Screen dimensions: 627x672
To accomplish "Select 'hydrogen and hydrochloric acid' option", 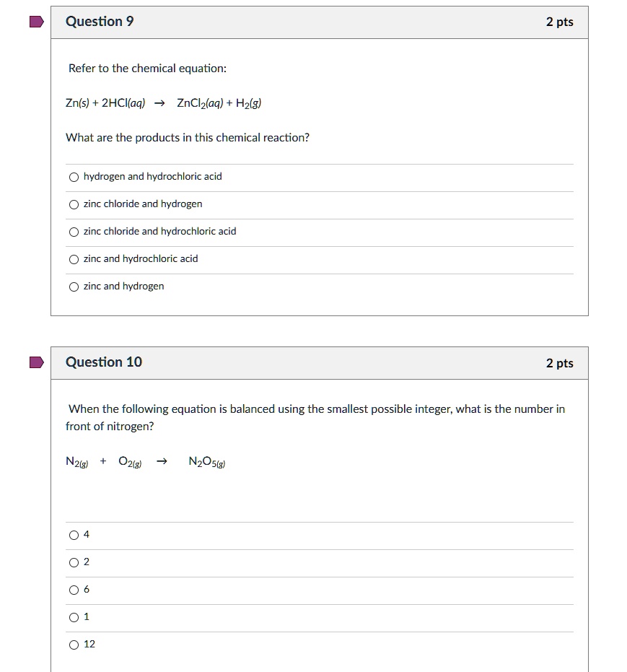I will pos(74,176).
